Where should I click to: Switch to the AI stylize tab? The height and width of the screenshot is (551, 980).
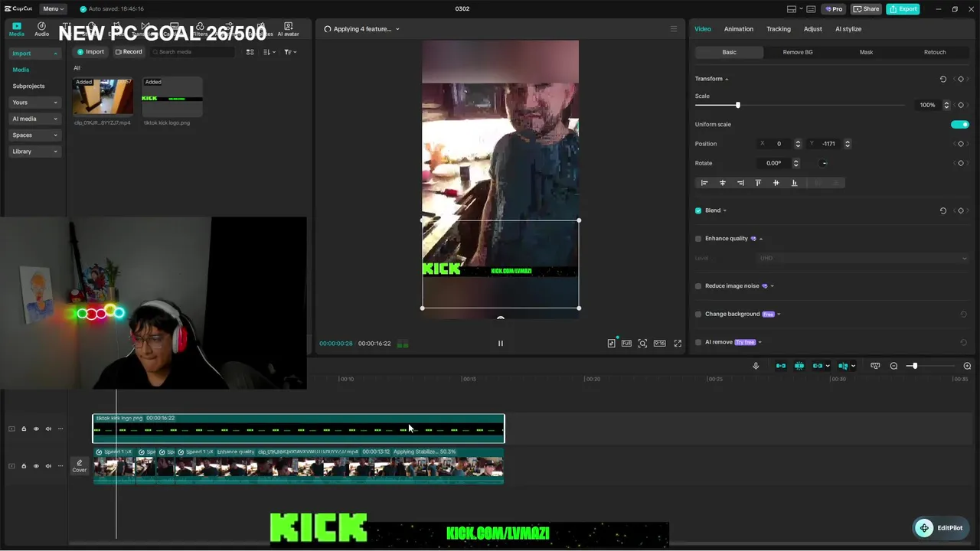point(848,29)
